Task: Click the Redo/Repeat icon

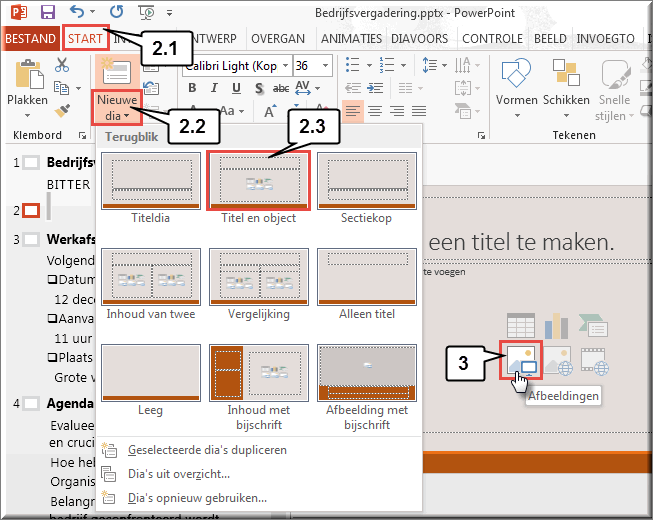Action: pos(117,12)
